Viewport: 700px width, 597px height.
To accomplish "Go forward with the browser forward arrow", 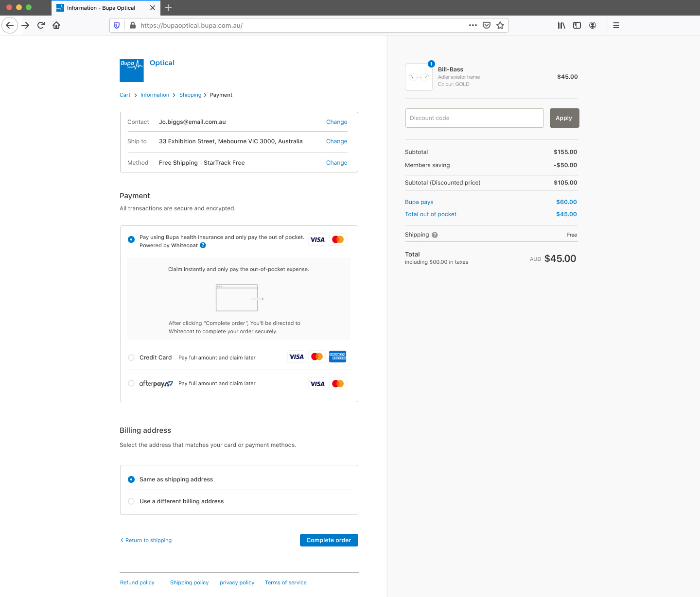I will [x=26, y=25].
